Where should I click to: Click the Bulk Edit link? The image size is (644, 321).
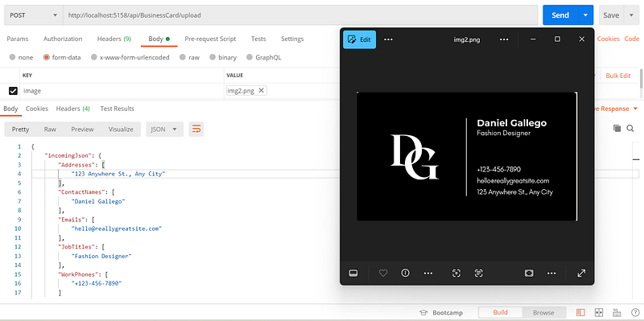click(x=618, y=76)
